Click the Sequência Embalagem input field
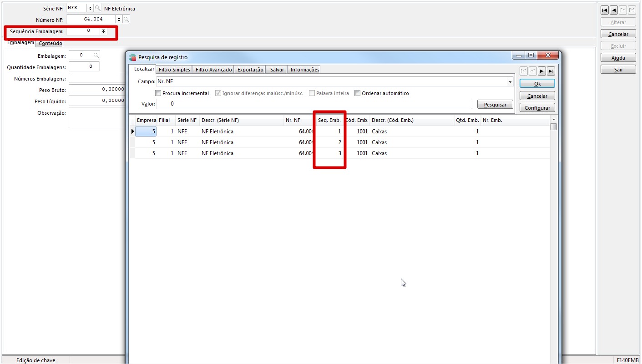This screenshot has width=642, height=364. (x=83, y=31)
